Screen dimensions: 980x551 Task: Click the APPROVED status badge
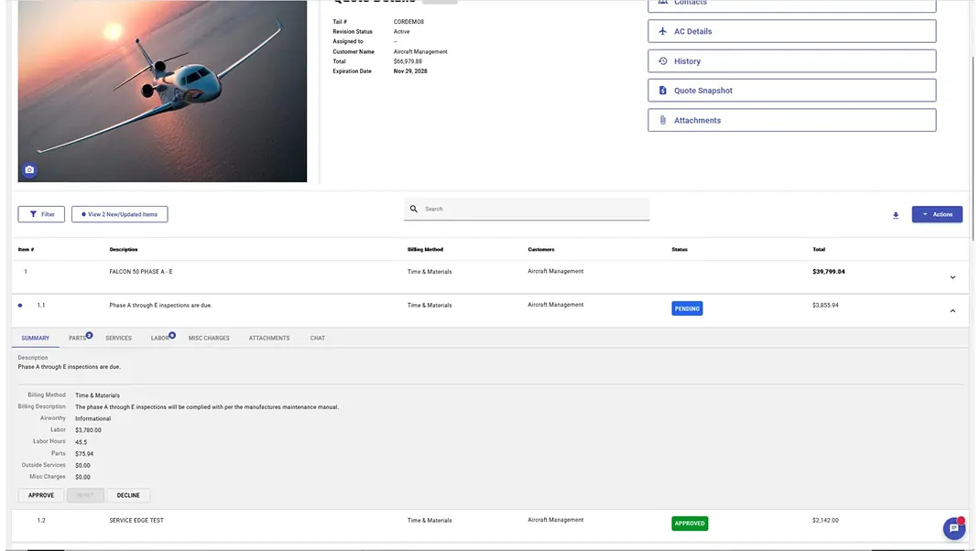690,524
